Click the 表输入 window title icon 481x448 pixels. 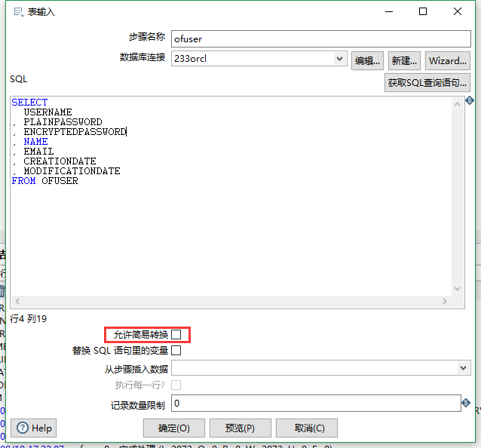(x=18, y=12)
